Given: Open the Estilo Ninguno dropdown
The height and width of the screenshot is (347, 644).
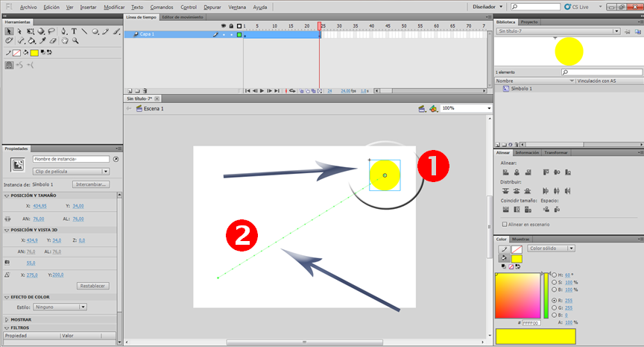Looking at the screenshot, I should coord(60,307).
